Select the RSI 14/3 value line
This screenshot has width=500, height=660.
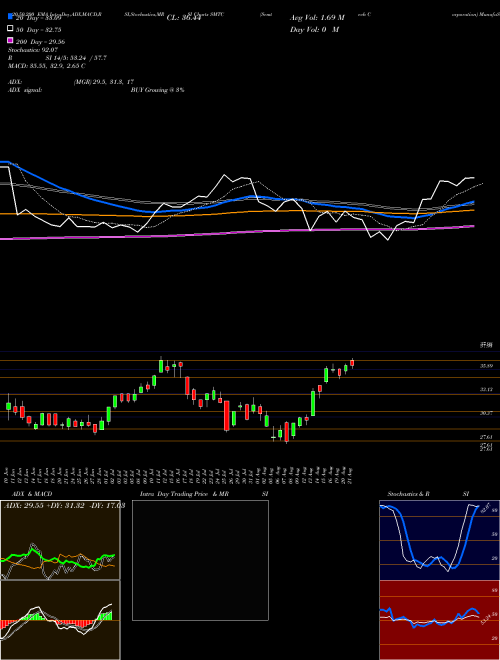57,58
